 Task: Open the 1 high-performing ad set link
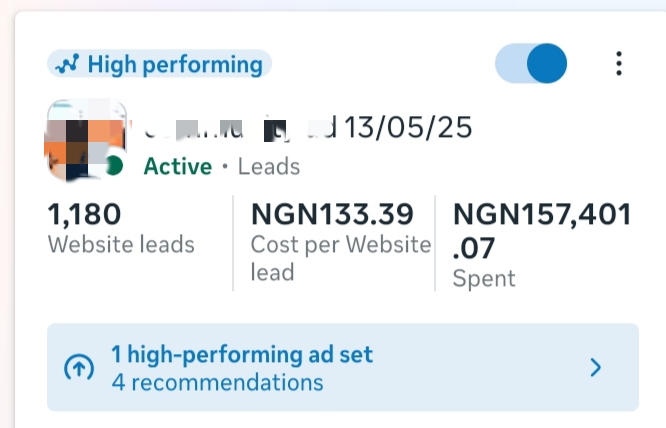[241, 354]
